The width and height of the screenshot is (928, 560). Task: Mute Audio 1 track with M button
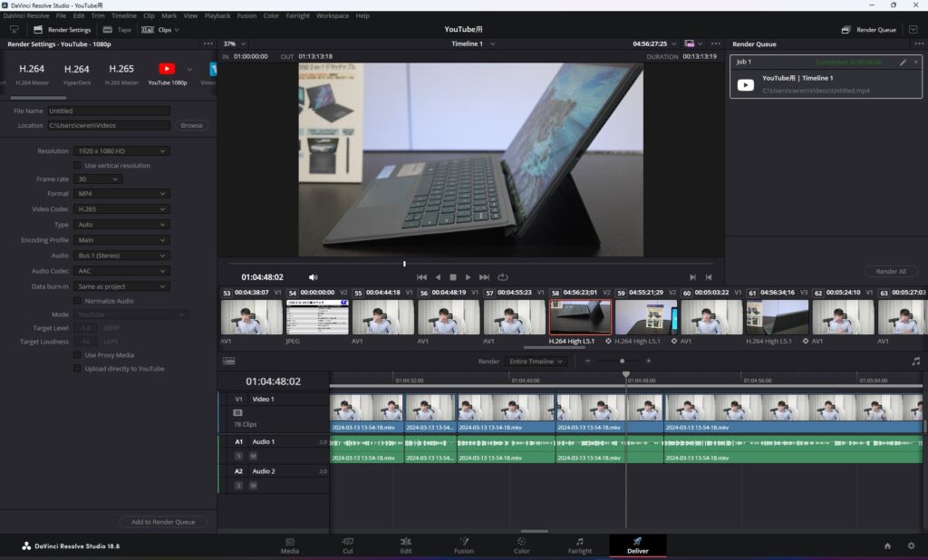[253, 456]
